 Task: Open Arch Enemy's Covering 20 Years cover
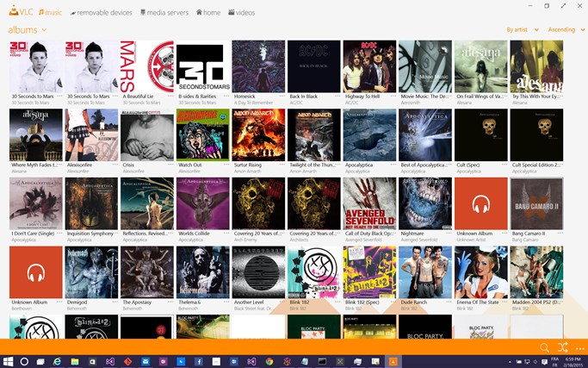(x=258, y=203)
